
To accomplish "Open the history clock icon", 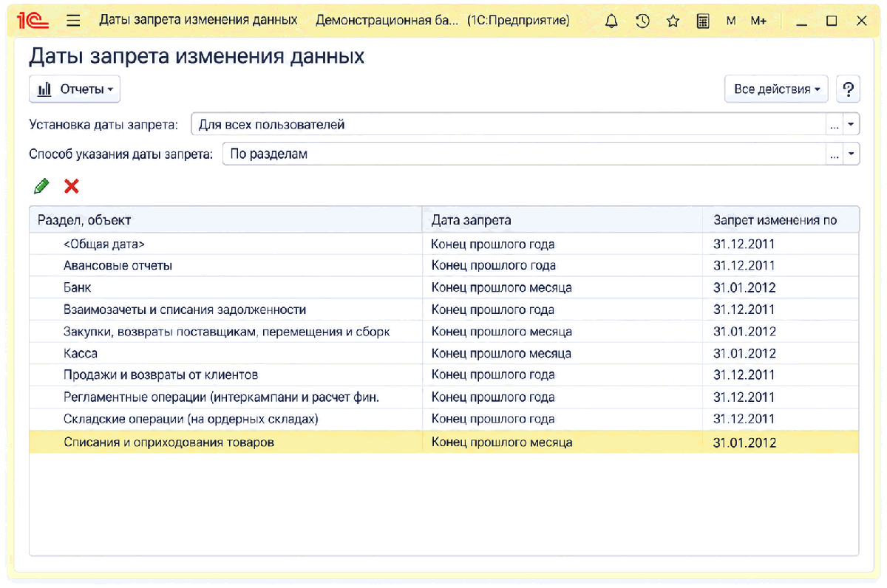I will tap(642, 21).
